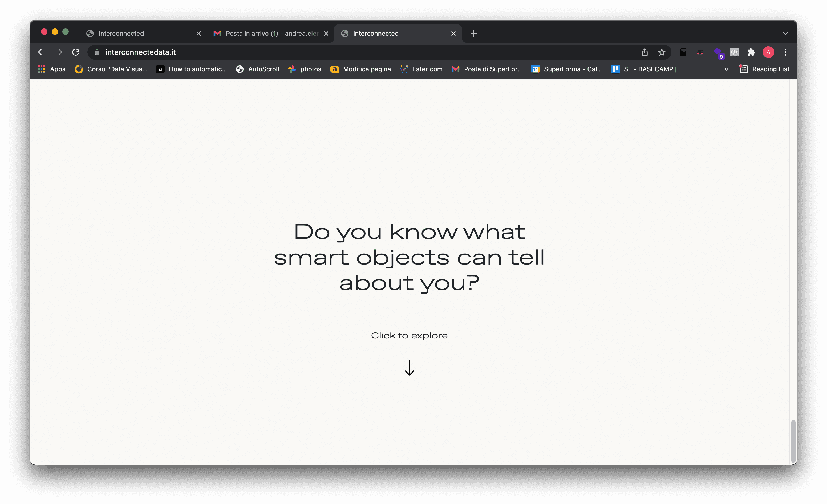Screen dimensions: 827x504
Task: Reload the current page
Action: click(x=76, y=52)
